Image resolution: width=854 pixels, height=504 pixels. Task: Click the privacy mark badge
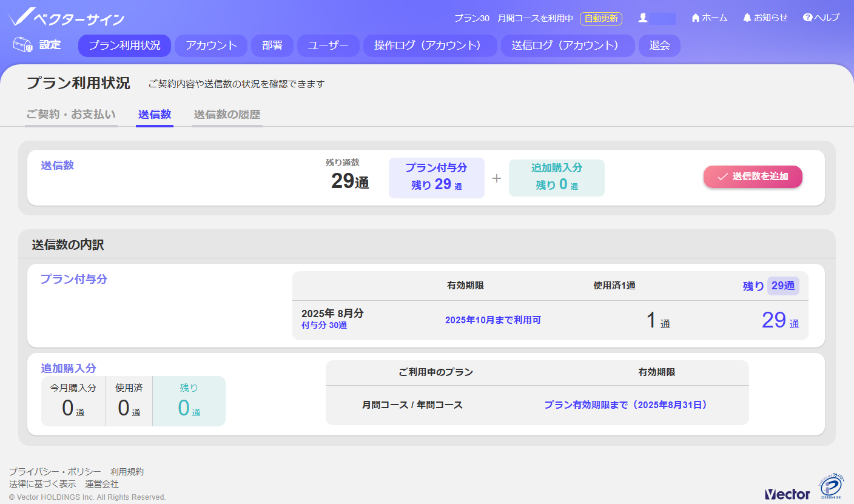pos(832,486)
